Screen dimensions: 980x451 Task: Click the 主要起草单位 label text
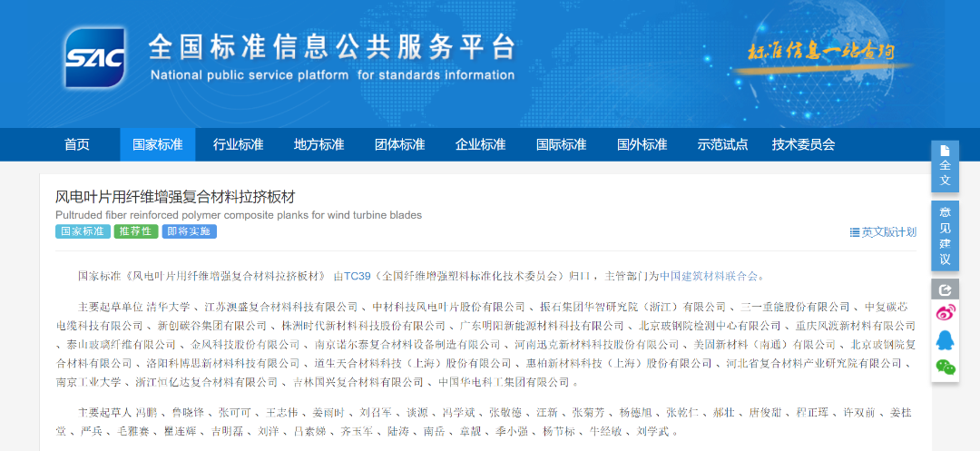tap(111, 307)
